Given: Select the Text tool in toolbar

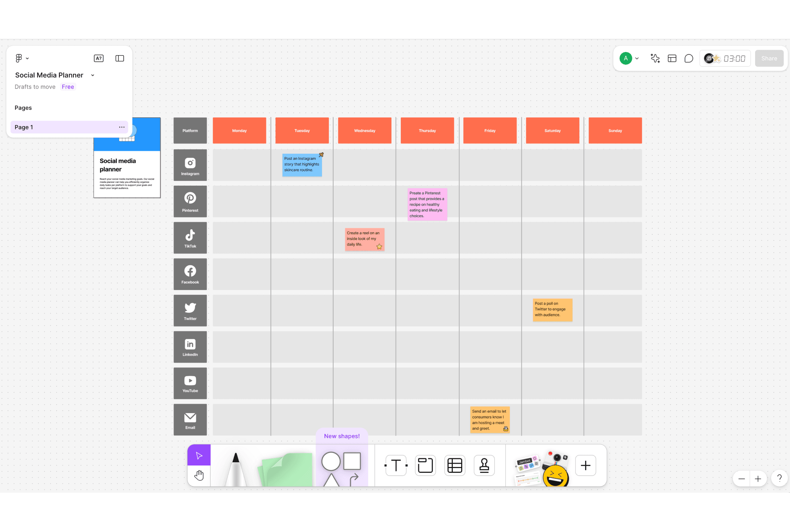Looking at the screenshot, I should (x=396, y=465).
